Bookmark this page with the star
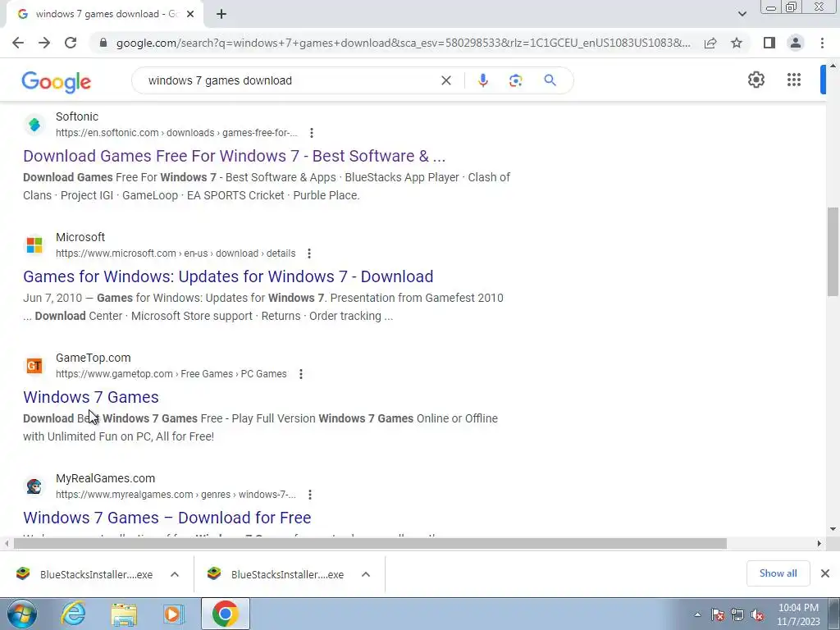The image size is (840, 630). 737,43
